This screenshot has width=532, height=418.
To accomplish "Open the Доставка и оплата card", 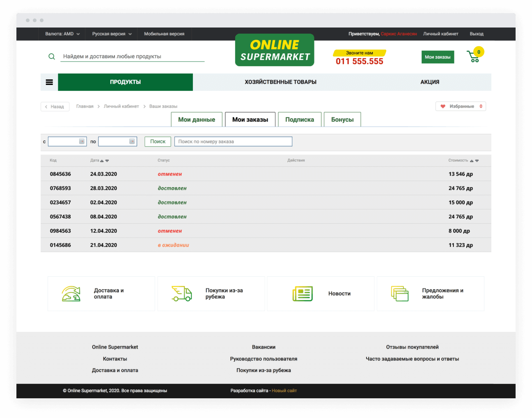I will (x=101, y=294).
